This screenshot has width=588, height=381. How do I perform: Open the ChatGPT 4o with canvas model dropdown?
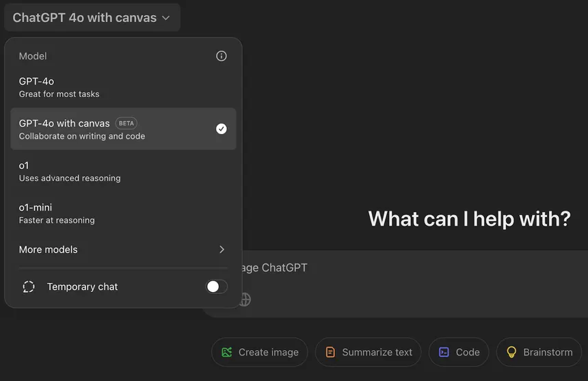(92, 18)
